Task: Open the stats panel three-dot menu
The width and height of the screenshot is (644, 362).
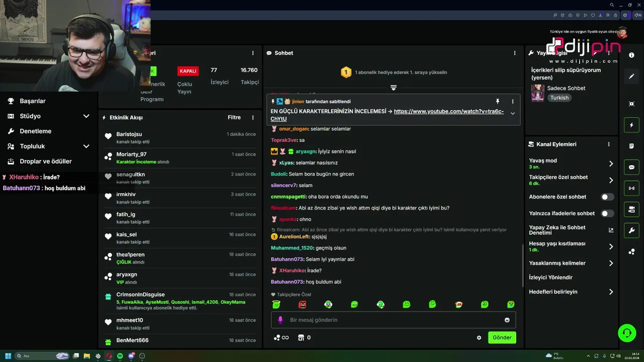Action: pyautogui.click(x=253, y=53)
